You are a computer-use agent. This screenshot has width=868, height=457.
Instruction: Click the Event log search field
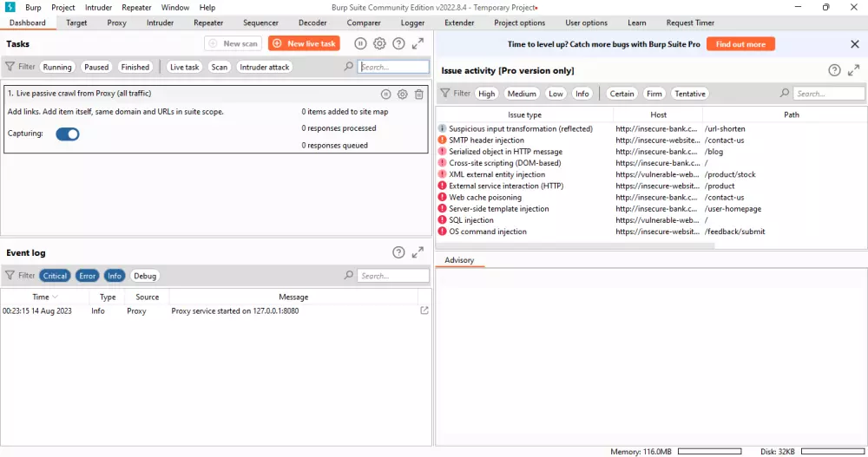point(393,276)
